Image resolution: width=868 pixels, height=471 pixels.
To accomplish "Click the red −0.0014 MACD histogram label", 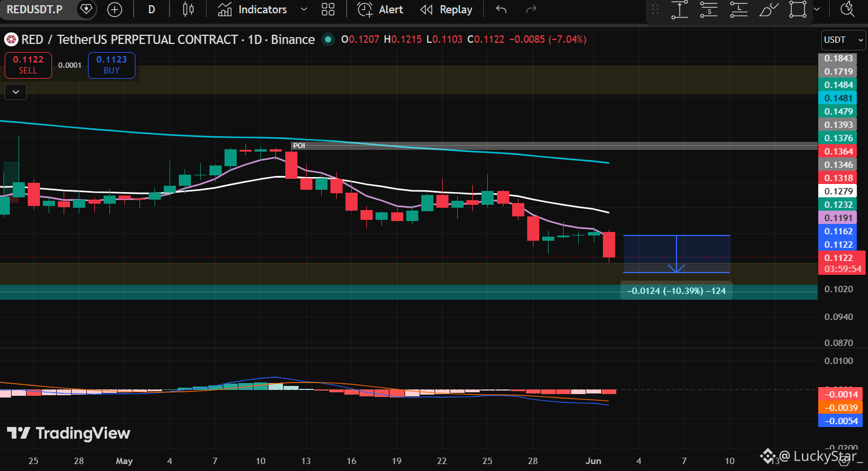I will (840, 395).
